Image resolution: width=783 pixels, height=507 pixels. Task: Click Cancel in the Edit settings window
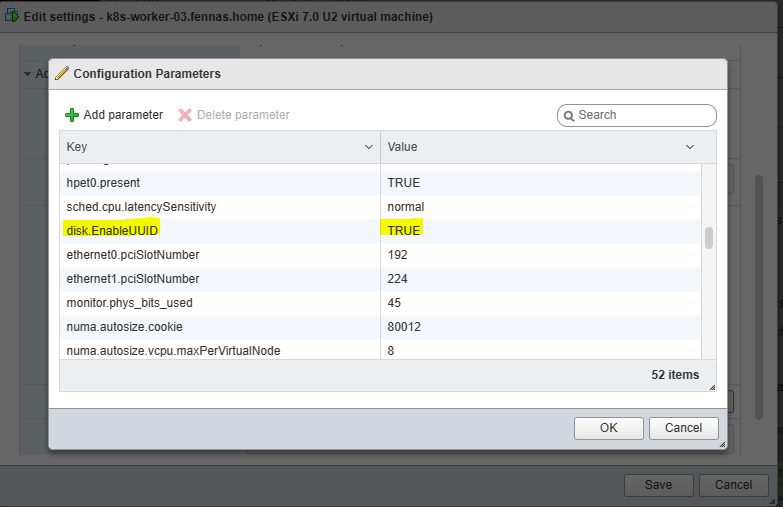[x=733, y=485]
